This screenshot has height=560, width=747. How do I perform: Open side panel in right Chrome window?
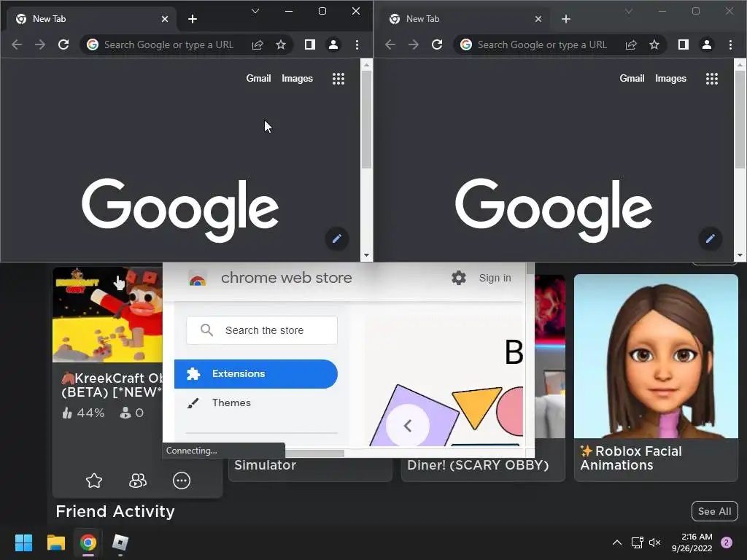[x=683, y=44]
